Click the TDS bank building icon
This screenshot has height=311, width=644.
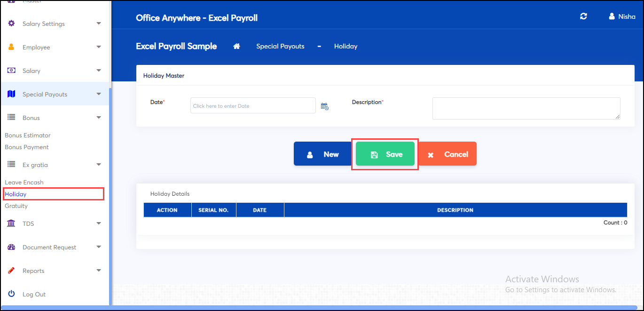(12, 223)
